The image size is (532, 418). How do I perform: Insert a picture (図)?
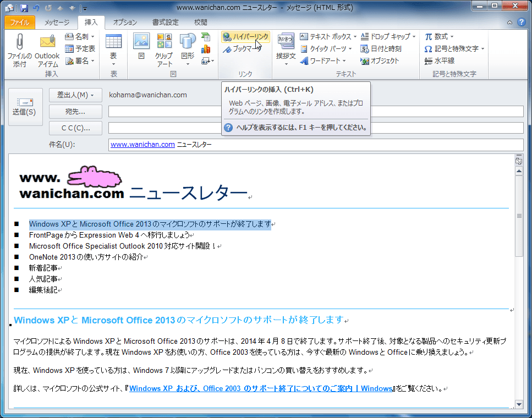point(141,47)
